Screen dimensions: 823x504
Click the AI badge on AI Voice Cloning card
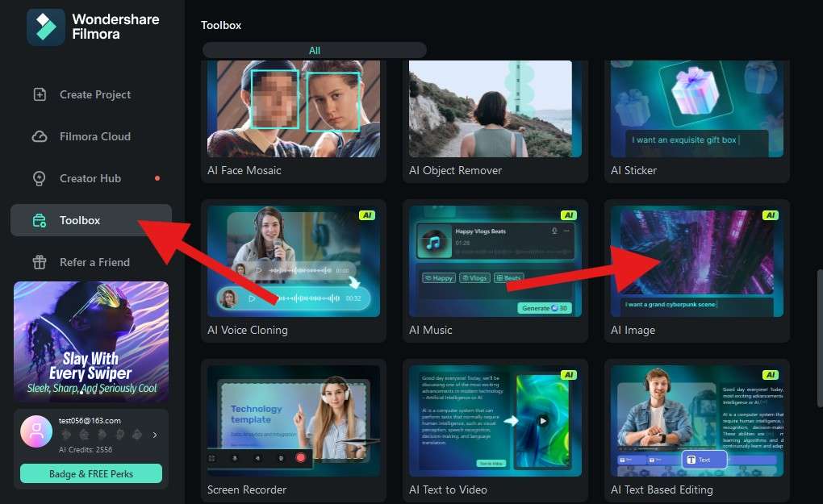click(x=367, y=215)
